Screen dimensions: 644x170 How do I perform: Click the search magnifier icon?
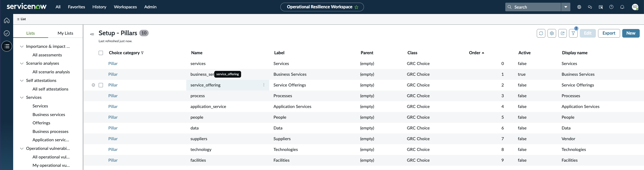coord(510,7)
